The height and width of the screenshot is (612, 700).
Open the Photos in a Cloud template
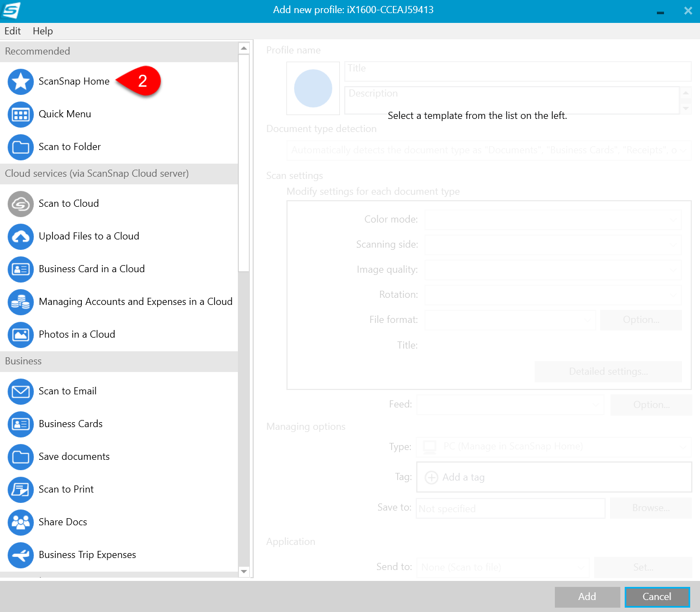click(x=77, y=334)
